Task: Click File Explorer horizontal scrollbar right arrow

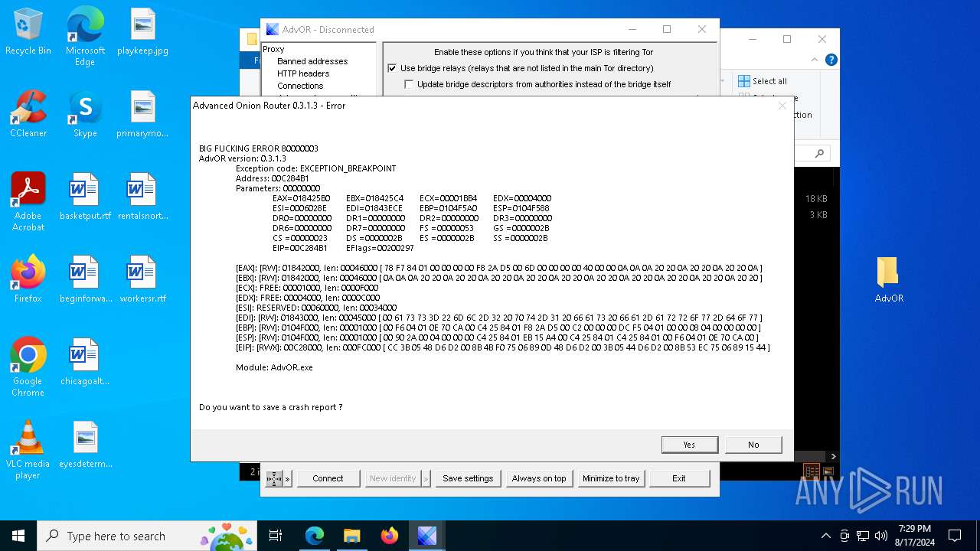Action: pyautogui.click(x=833, y=456)
